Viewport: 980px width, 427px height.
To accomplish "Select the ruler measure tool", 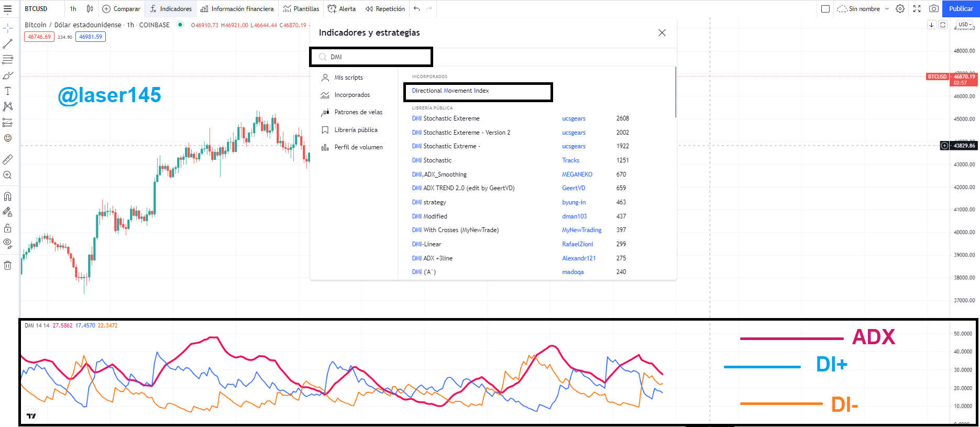I will [8, 159].
